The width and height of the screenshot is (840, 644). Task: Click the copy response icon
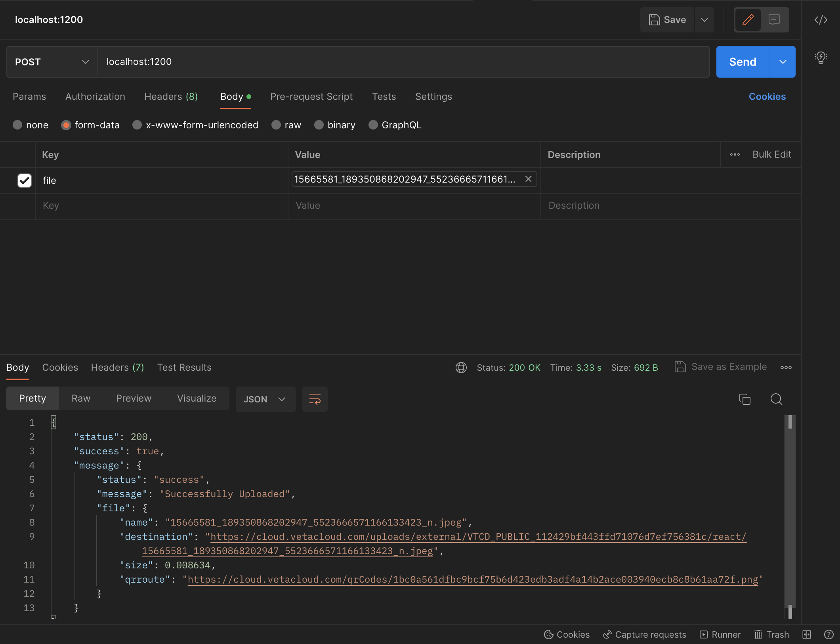point(745,399)
